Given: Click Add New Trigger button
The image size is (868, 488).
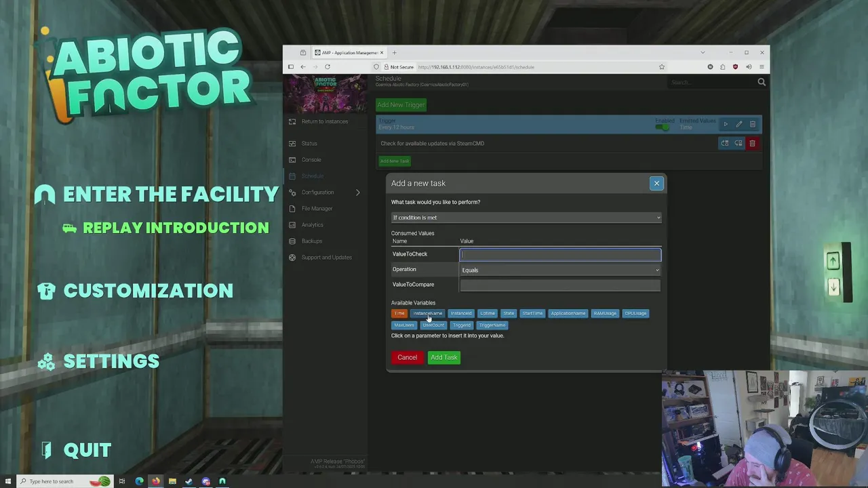Looking at the screenshot, I should tap(401, 105).
